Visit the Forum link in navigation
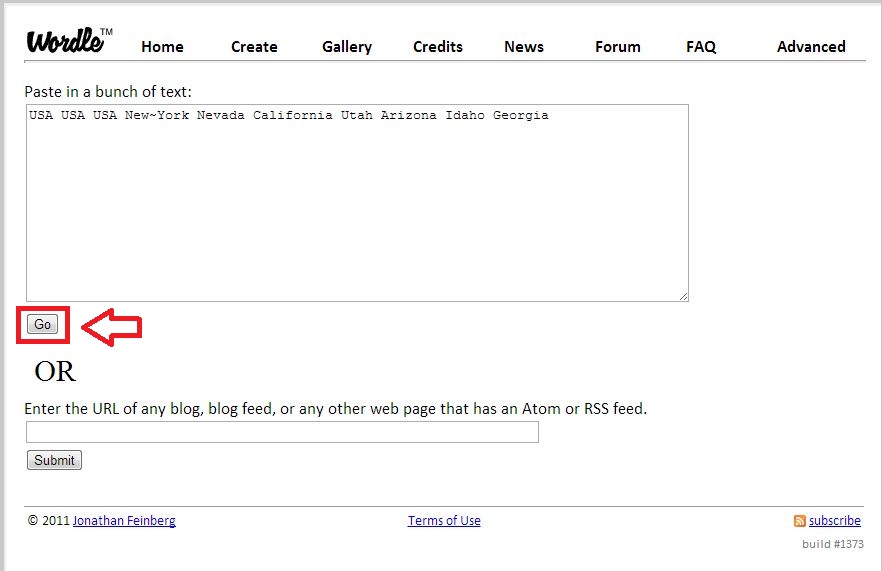 [x=618, y=47]
